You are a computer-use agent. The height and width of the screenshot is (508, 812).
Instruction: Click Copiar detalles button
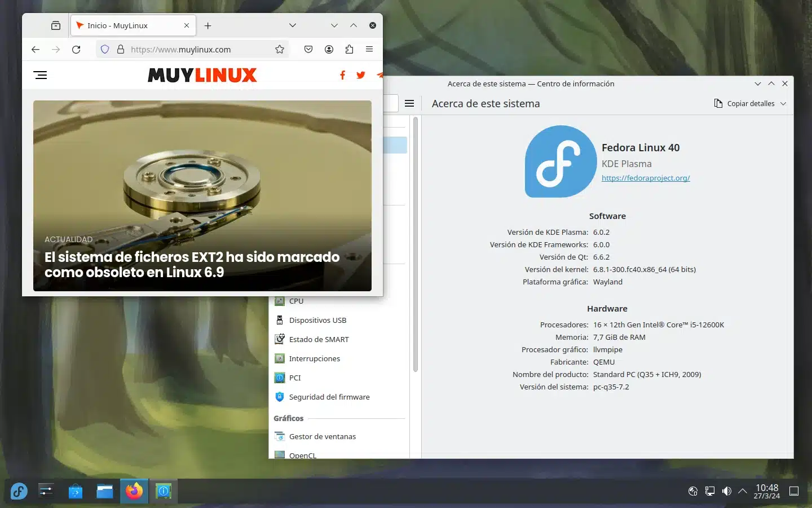[x=744, y=103]
